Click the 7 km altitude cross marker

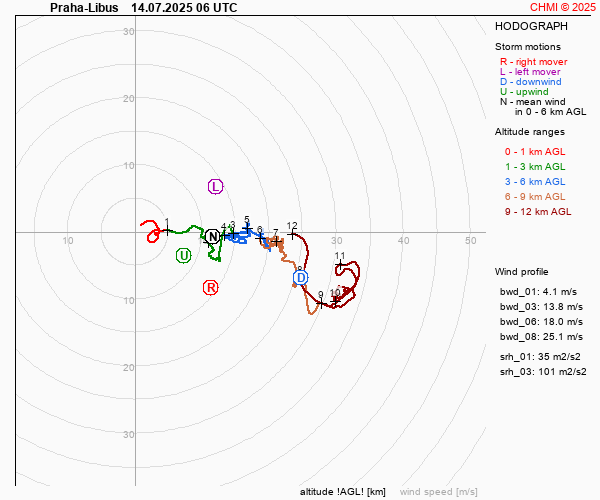point(276,241)
